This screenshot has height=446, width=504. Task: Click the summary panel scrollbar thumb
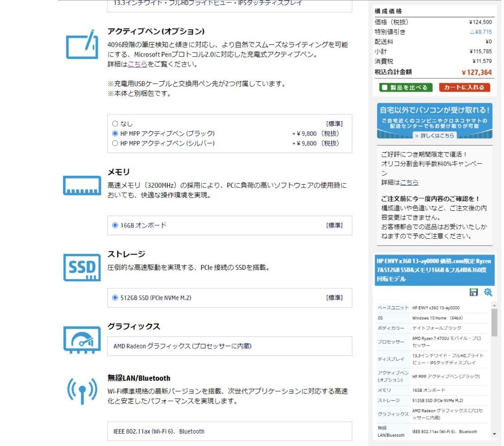point(494,322)
